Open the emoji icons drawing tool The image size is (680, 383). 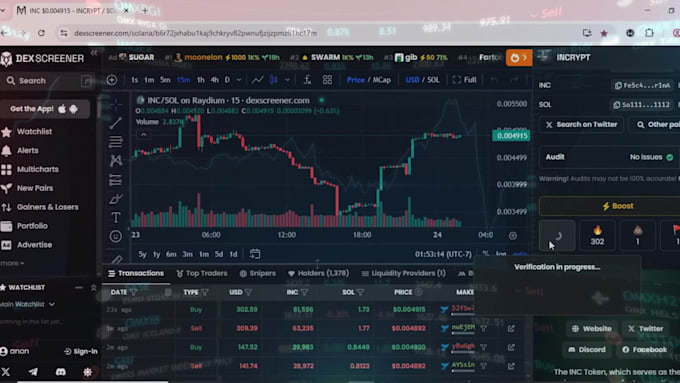click(x=116, y=236)
